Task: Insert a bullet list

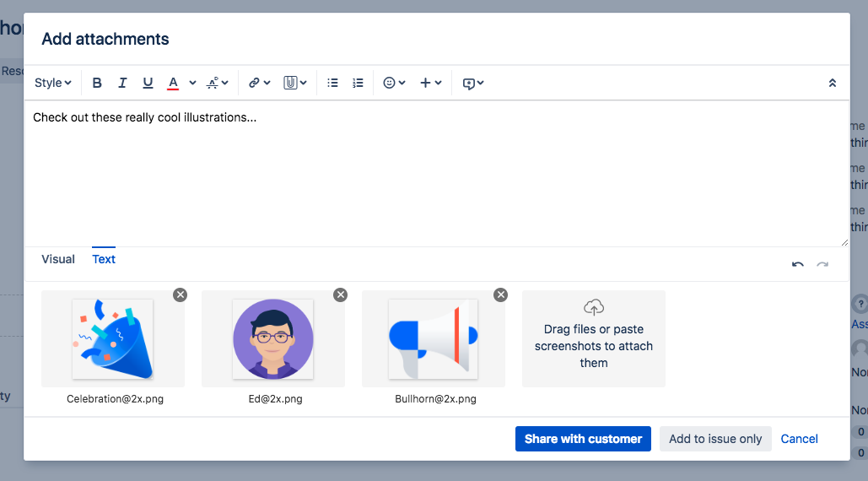Action: pyautogui.click(x=332, y=83)
